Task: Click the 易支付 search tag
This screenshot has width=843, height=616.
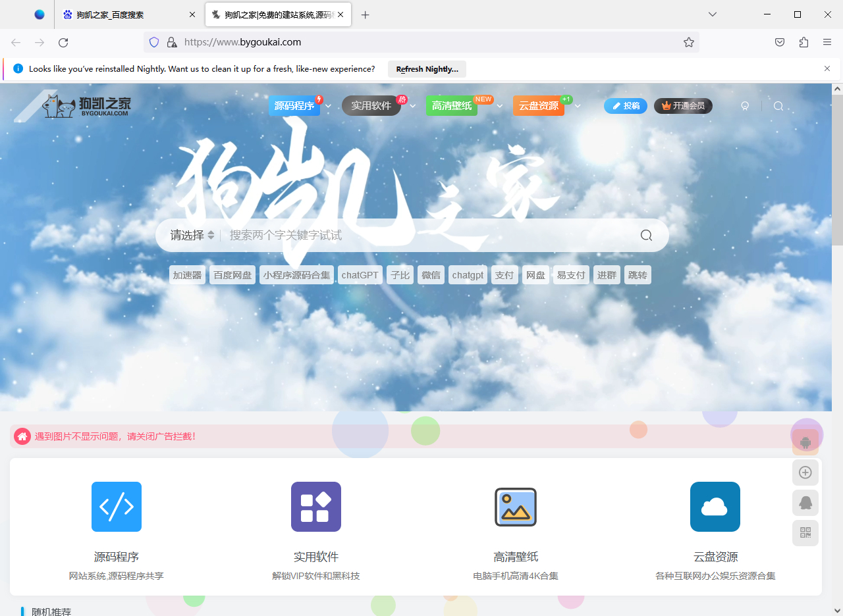Action: (x=571, y=275)
